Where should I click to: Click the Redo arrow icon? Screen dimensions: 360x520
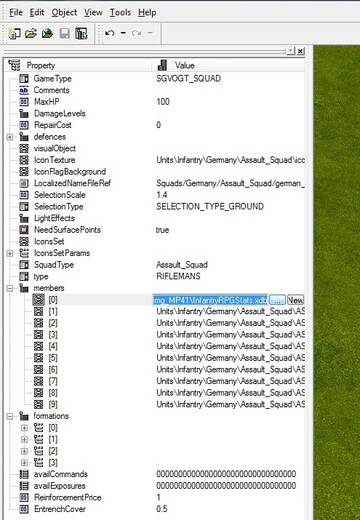click(x=136, y=33)
